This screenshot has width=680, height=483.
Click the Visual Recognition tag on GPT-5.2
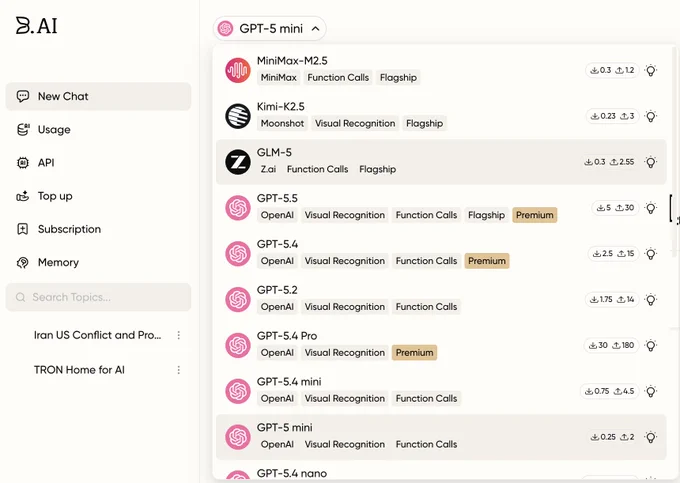[x=344, y=307]
